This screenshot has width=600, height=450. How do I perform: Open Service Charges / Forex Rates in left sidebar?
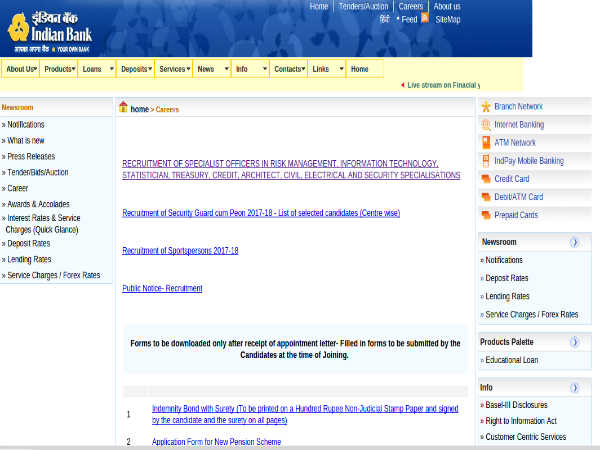click(x=54, y=275)
